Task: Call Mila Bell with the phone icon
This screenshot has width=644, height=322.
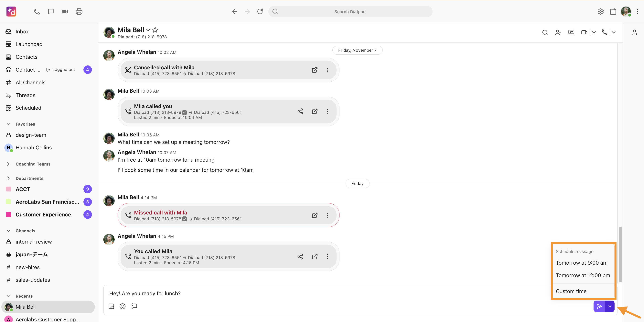Action: point(604,32)
